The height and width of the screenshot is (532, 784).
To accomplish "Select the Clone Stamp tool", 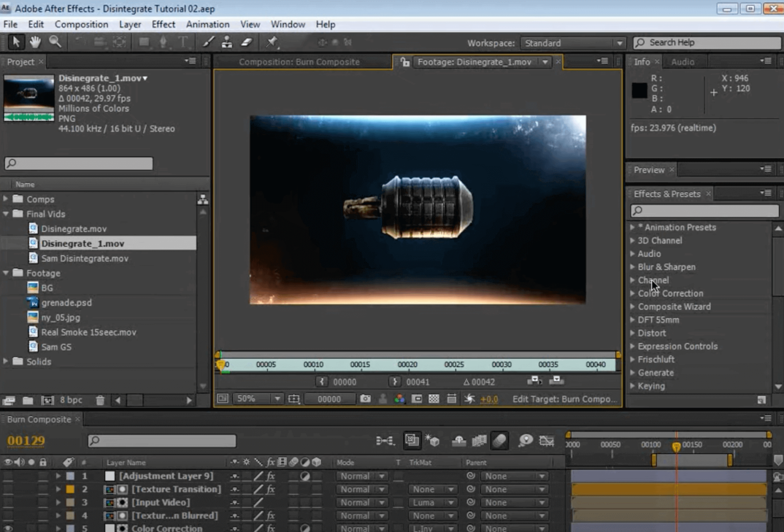I will click(227, 42).
